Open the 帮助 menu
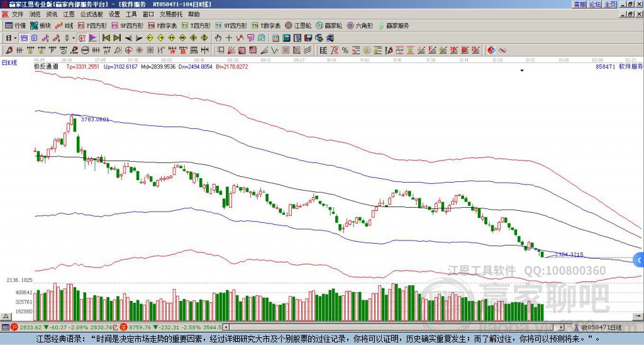Viewport: 644px width, 345px height. (x=194, y=14)
